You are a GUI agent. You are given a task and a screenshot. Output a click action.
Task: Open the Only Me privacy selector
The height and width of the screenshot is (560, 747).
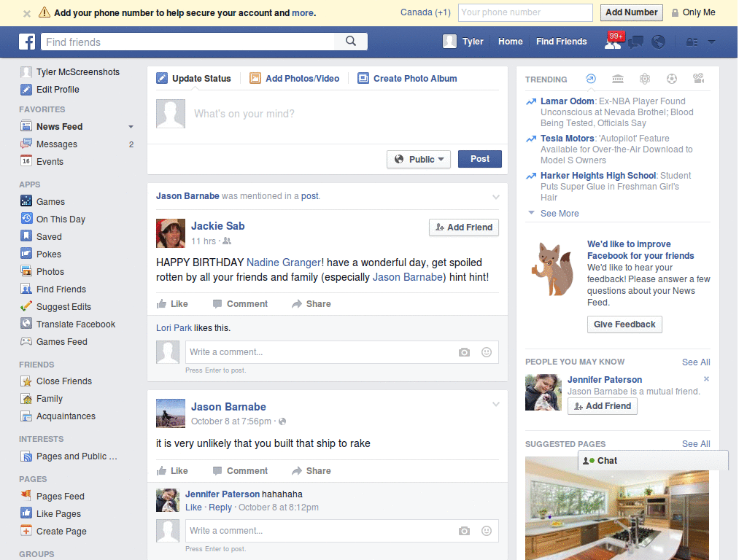pos(693,12)
